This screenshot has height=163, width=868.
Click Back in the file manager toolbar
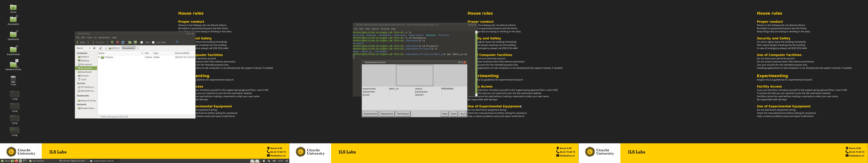point(81,43)
